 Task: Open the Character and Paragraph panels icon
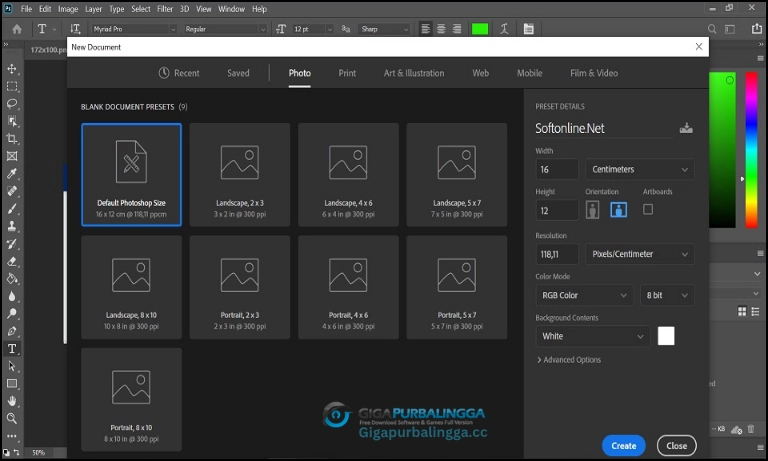[x=528, y=29]
